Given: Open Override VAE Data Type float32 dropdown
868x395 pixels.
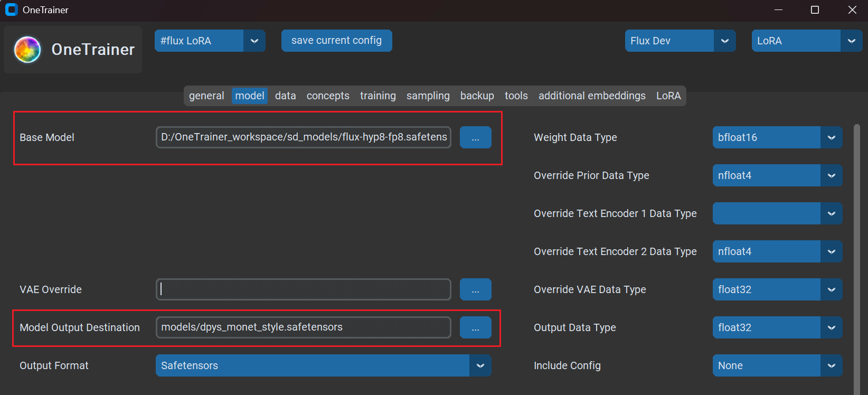Looking at the screenshot, I should [x=777, y=289].
